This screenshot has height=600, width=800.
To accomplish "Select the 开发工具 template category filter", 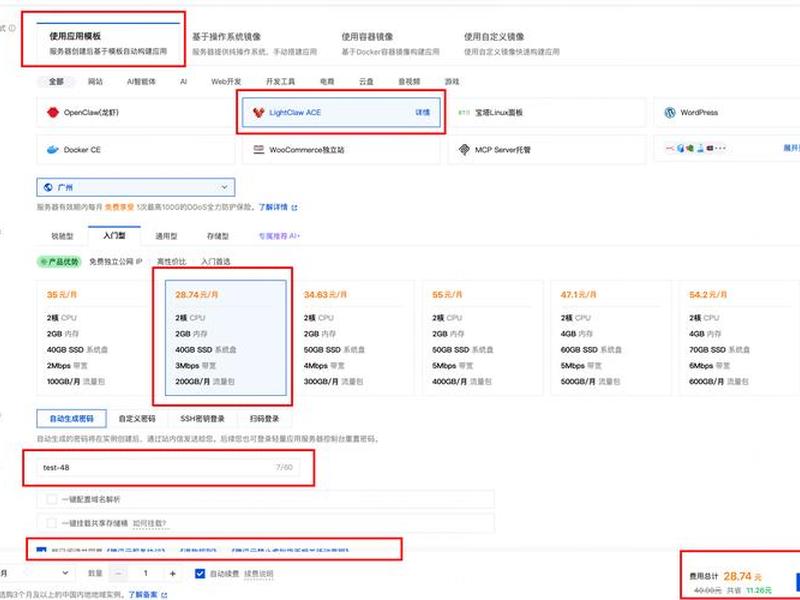I will [281, 81].
